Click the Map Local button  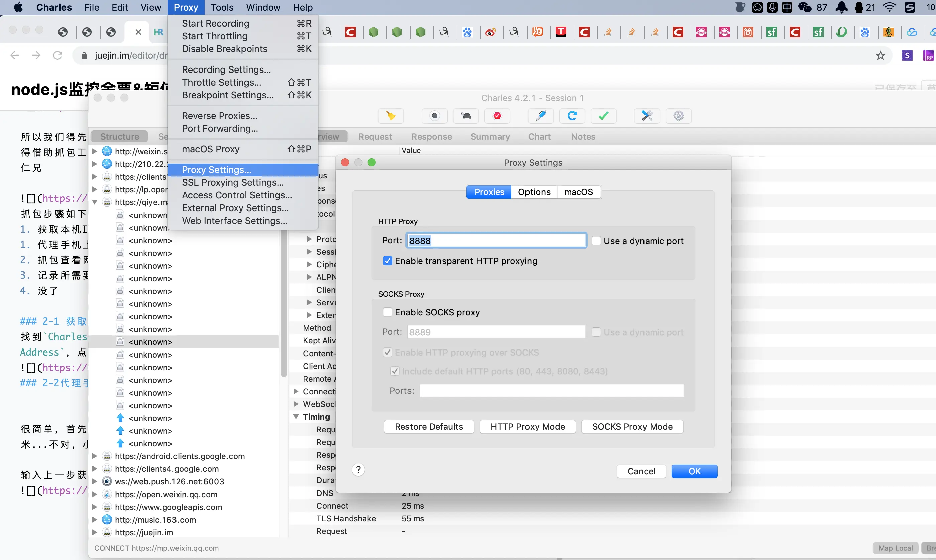895,548
